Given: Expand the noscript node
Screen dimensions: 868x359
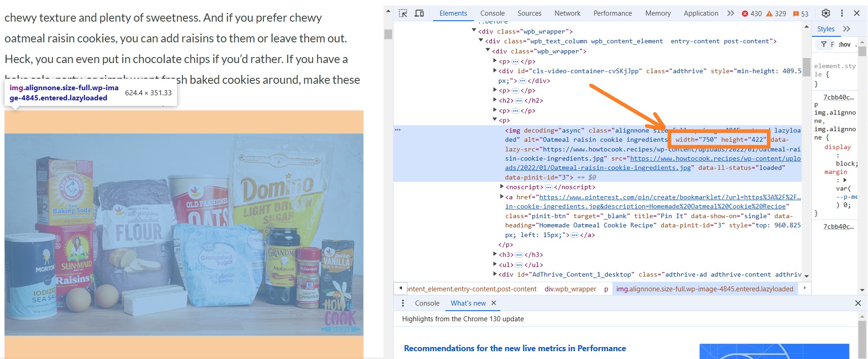Looking at the screenshot, I should 502,186.
